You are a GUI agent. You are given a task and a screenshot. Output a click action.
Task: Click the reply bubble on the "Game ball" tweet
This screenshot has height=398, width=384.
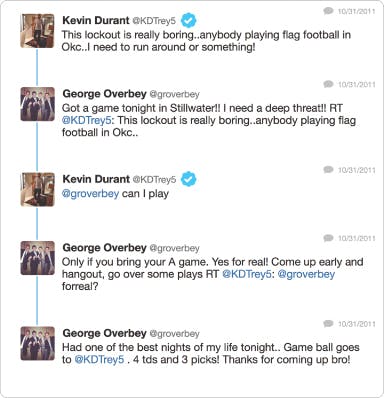(328, 323)
